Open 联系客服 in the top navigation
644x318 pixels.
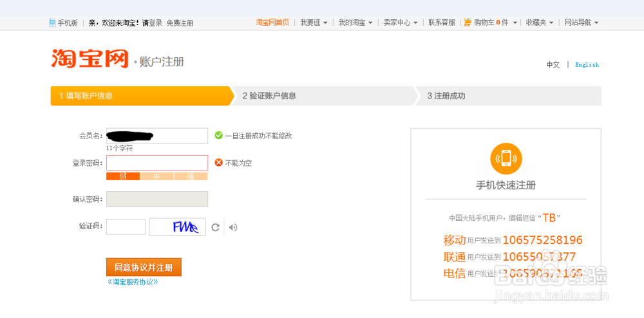click(x=442, y=23)
